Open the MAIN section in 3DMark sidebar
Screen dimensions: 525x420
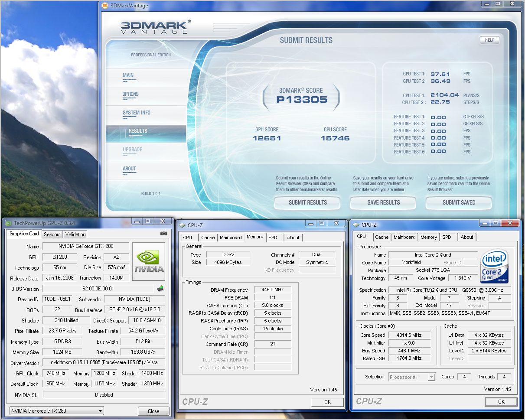click(128, 75)
